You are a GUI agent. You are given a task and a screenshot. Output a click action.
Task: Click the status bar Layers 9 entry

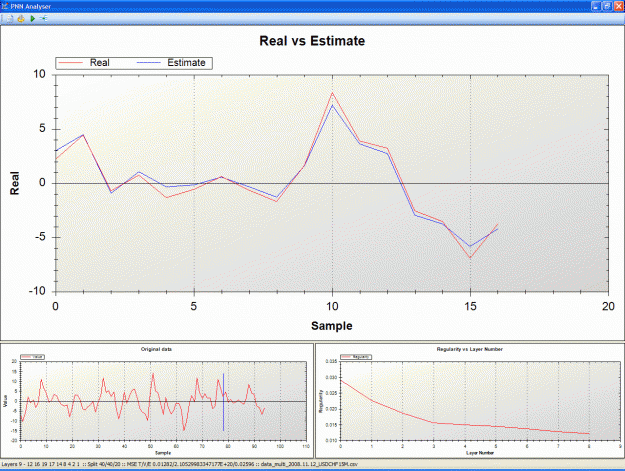(x=41, y=464)
